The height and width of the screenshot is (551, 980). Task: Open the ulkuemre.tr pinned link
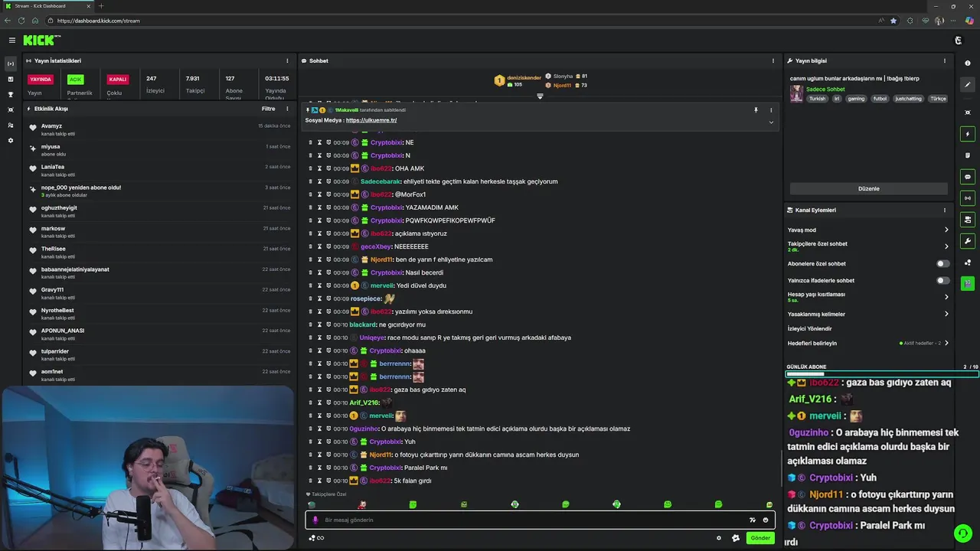(x=371, y=120)
